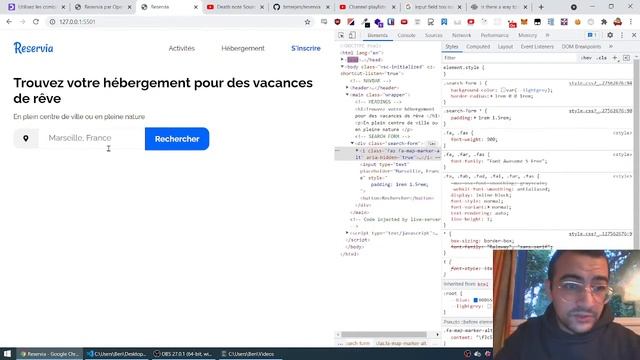Open Windows Start menu

coord(7,354)
